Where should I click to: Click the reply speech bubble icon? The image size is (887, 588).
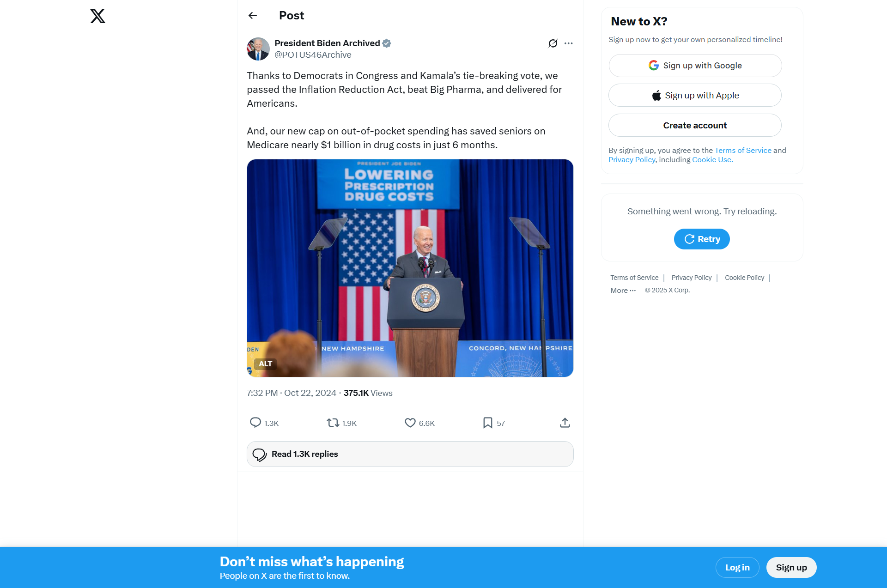[x=255, y=423]
